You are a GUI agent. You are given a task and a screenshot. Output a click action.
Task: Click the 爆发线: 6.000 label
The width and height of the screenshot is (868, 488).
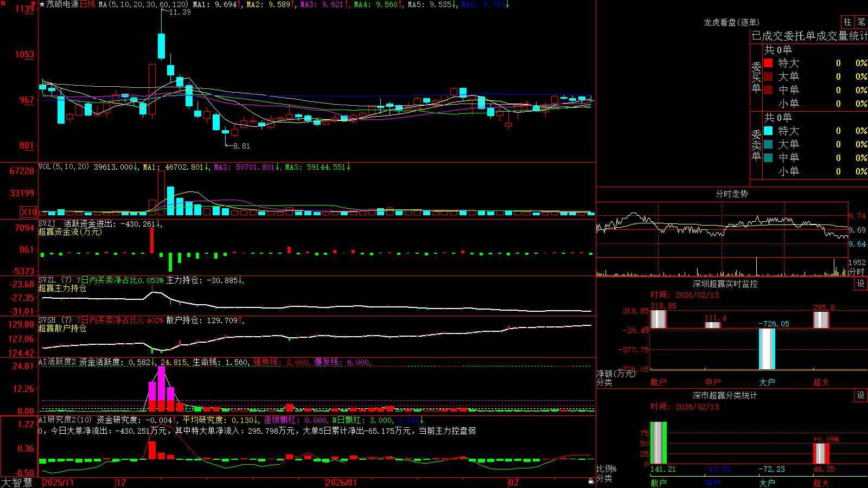pos(342,362)
